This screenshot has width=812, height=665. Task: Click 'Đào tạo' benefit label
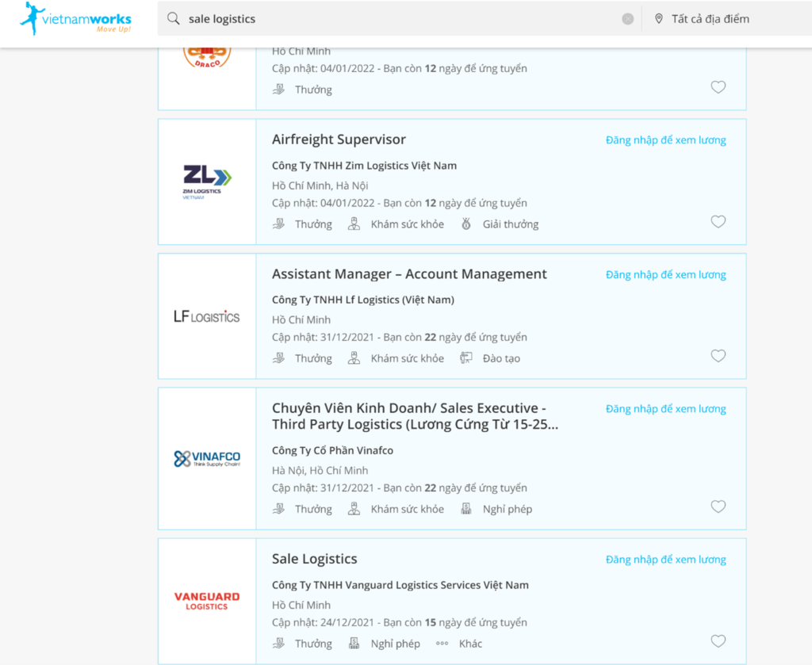pos(501,358)
